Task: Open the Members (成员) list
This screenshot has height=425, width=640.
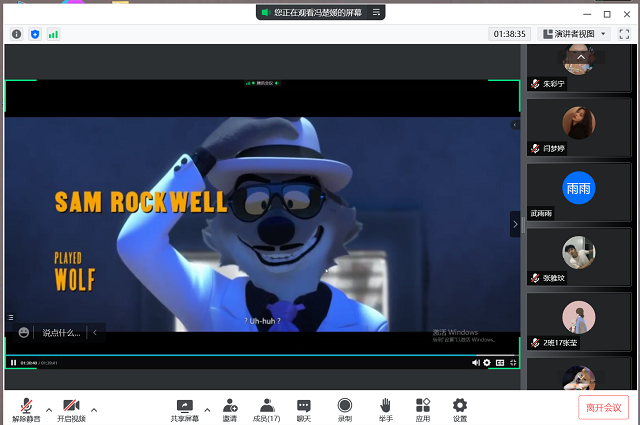Action: (267, 407)
